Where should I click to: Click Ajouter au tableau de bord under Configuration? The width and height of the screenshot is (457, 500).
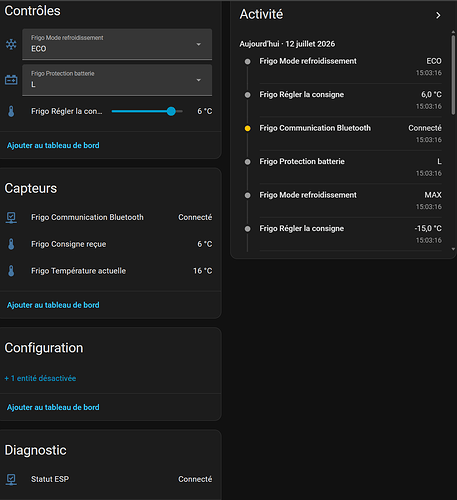tap(53, 408)
